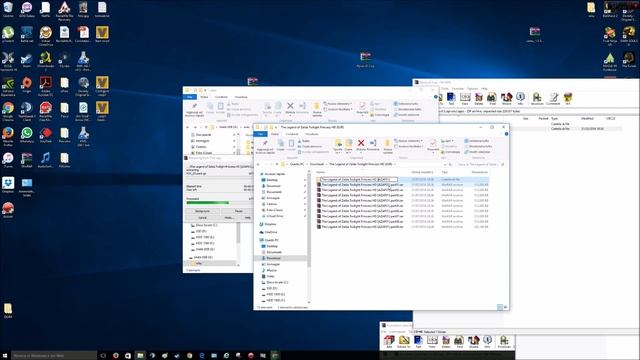Screen dimensions: 640x360
Task: Open the Condividi tab in the front Explorer window
Action: coord(292,134)
